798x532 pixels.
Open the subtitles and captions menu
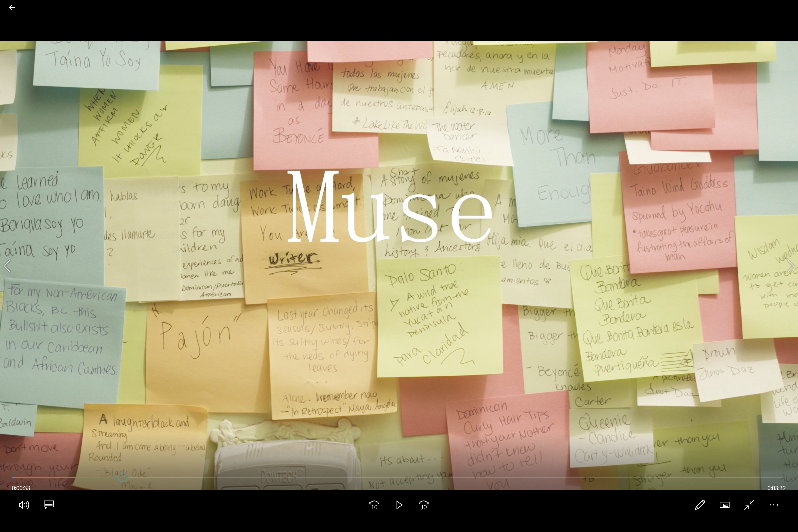tap(49, 505)
